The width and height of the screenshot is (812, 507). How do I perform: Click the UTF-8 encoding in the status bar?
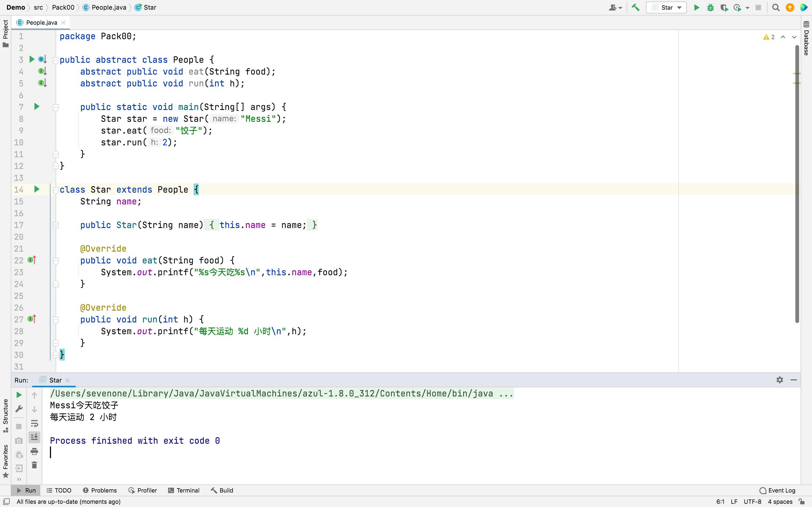[752, 502]
